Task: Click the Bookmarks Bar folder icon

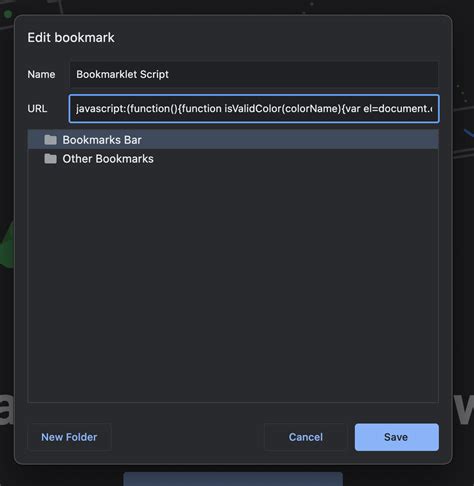Action: pos(50,140)
